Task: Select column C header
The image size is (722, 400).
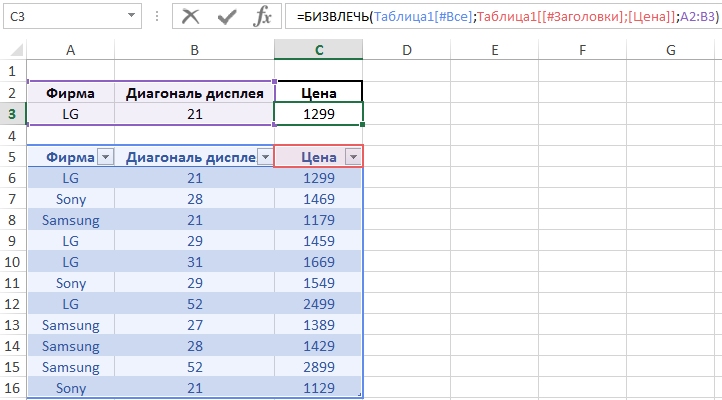Action: [319, 50]
